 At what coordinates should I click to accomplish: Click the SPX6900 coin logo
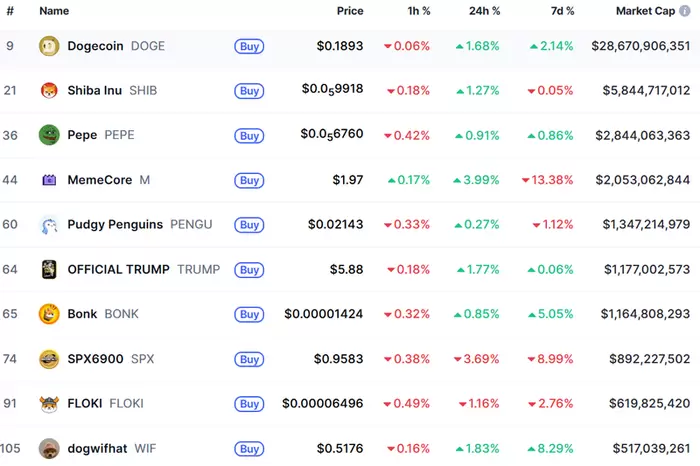coord(48,359)
